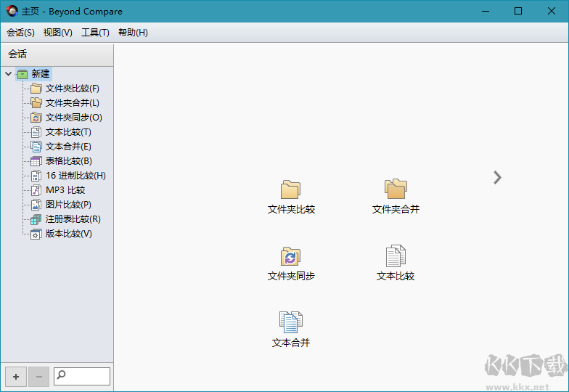The width and height of the screenshot is (569, 392).
Task: Select 文件夹比较(F) text in session tree
Action: pos(73,89)
